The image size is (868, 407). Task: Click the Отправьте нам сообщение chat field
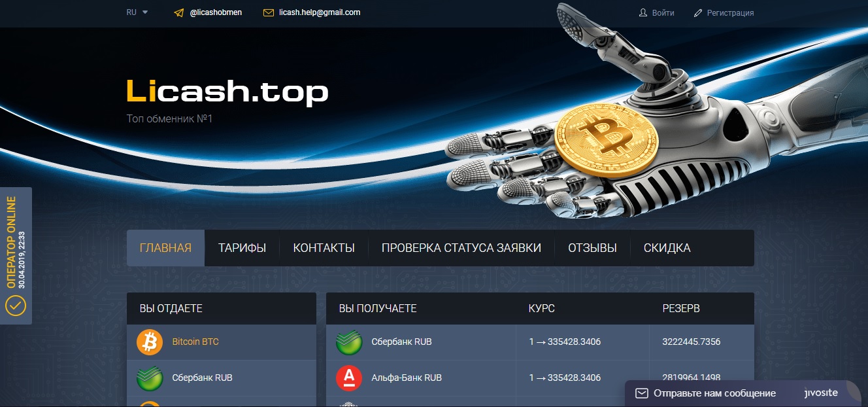pos(714,393)
